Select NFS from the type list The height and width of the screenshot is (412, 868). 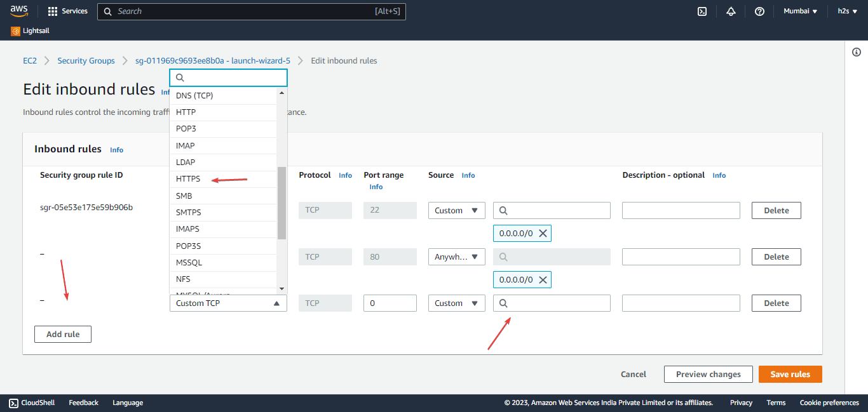click(x=223, y=279)
